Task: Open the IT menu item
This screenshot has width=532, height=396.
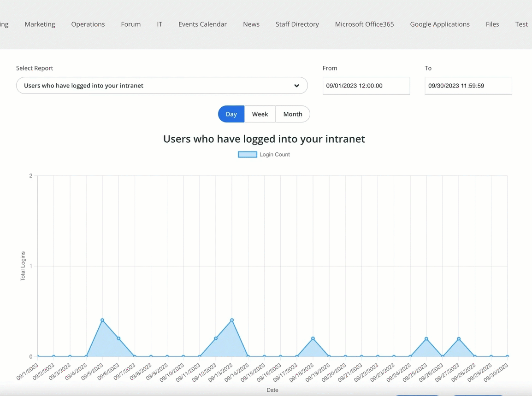Action: 160,24
